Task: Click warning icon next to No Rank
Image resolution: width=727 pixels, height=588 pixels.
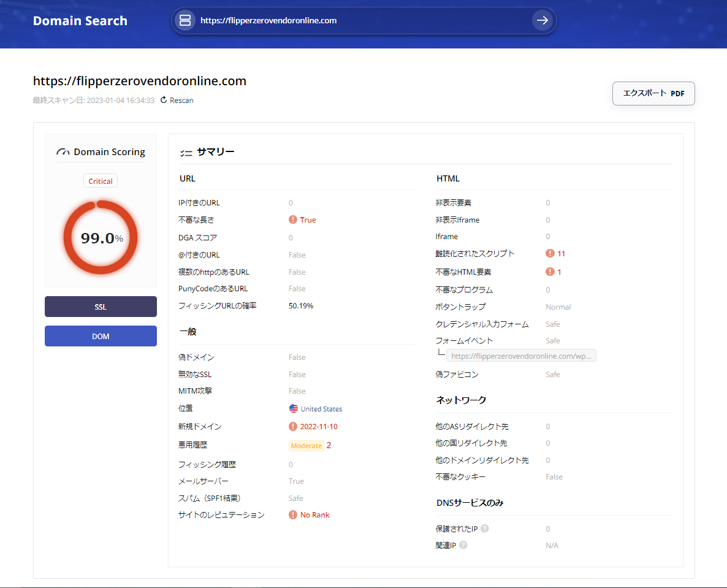Action: click(x=293, y=515)
